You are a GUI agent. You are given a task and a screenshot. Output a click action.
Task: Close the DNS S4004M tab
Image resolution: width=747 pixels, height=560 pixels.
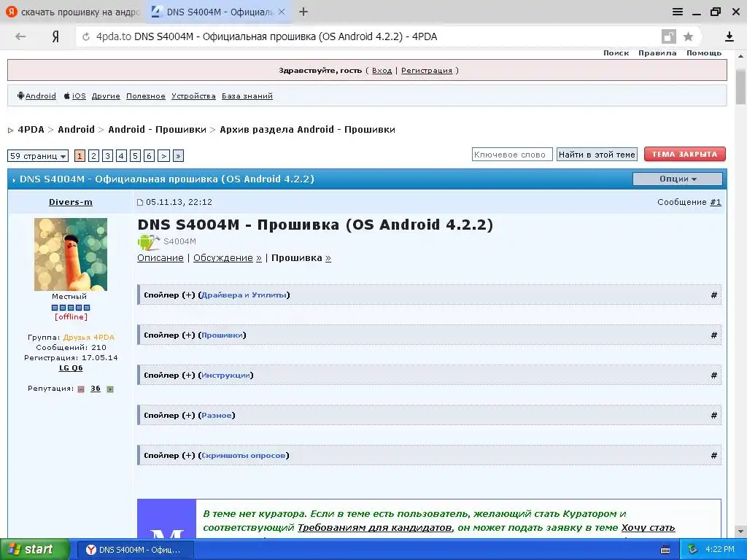pos(282,12)
